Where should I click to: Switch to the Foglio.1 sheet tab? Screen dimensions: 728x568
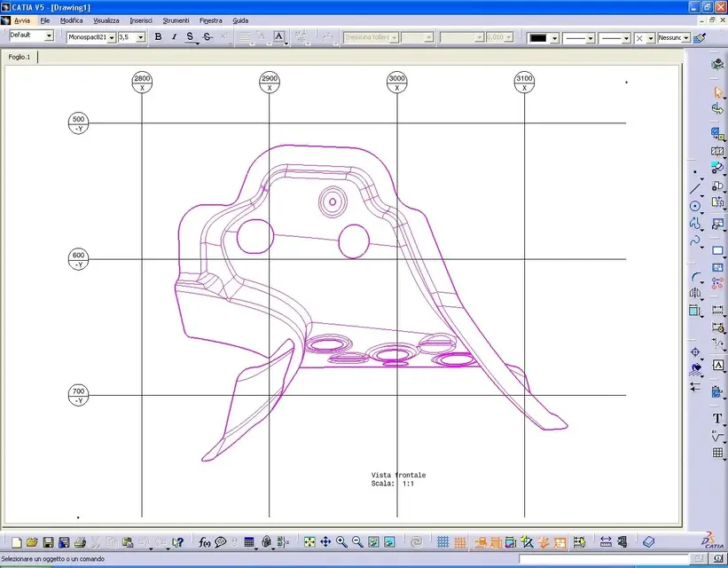pyautogui.click(x=19, y=57)
